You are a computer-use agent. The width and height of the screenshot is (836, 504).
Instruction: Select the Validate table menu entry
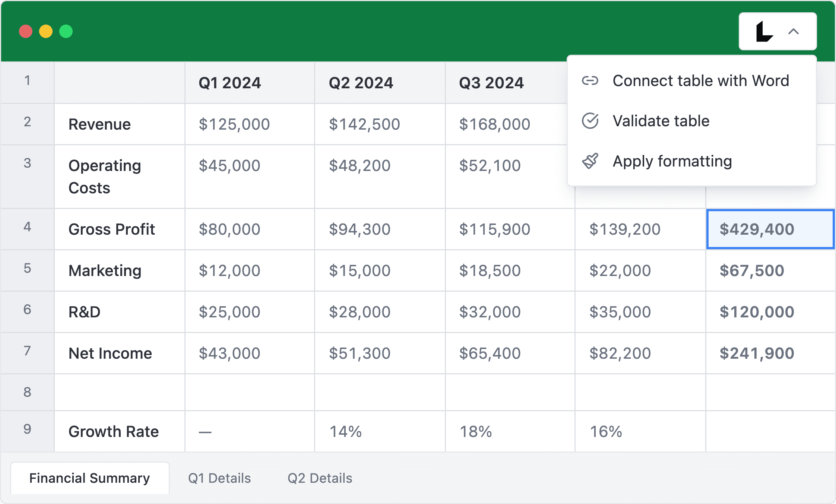pyautogui.click(x=661, y=121)
